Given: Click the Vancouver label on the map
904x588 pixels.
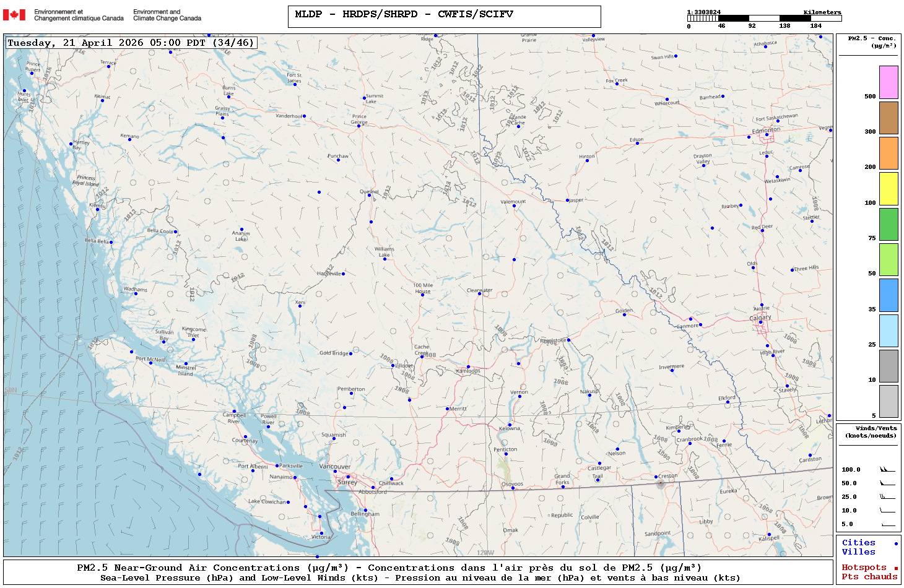Looking at the screenshot, I should coord(334,467).
